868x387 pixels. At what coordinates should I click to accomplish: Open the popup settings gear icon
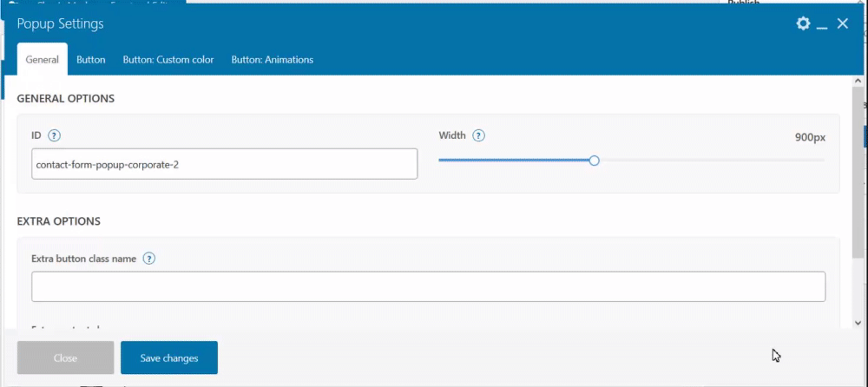[803, 23]
